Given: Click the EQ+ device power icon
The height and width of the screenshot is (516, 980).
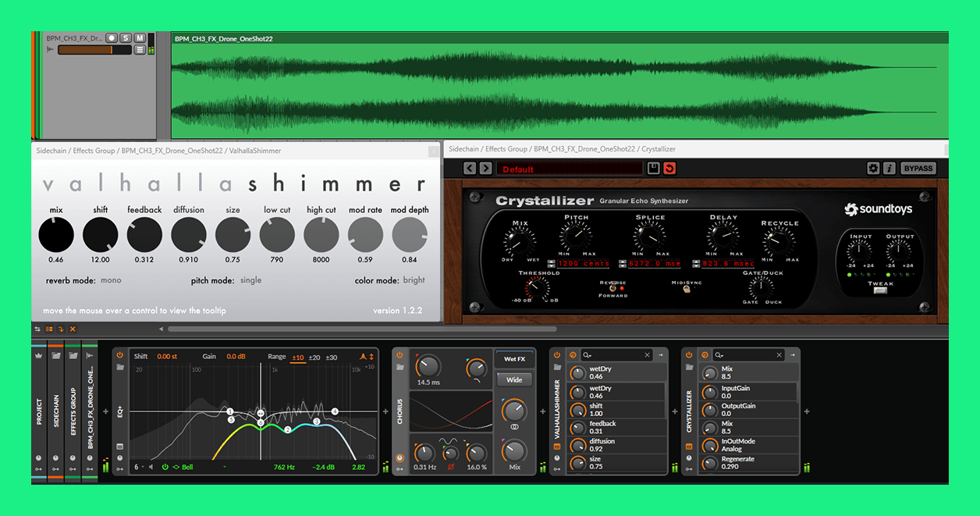Looking at the screenshot, I should pyautogui.click(x=120, y=356).
